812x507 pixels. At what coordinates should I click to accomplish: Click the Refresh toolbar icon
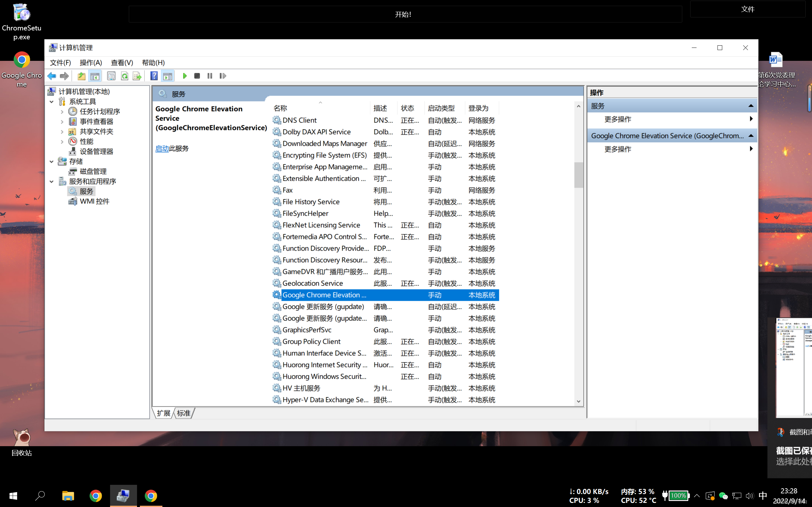point(124,76)
